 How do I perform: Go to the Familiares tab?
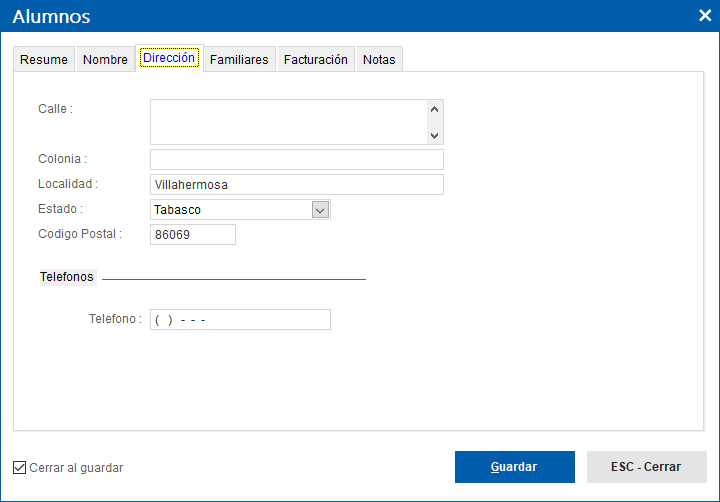(x=239, y=59)
